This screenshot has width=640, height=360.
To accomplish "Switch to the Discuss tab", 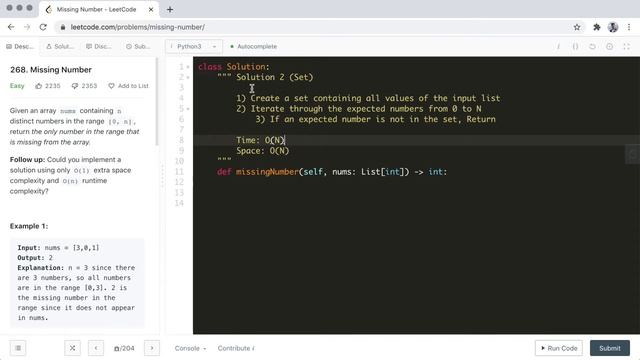I will point(99,47).
